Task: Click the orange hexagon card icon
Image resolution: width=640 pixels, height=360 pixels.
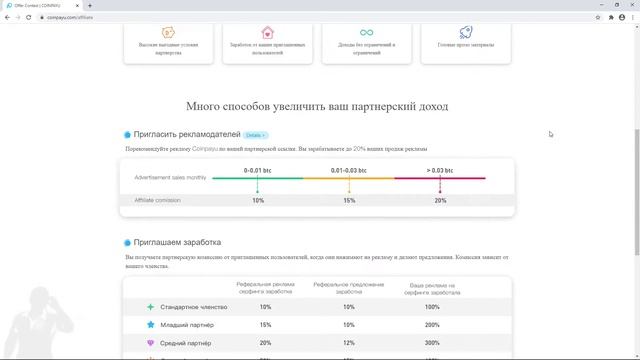Action: tap(168, 32)
